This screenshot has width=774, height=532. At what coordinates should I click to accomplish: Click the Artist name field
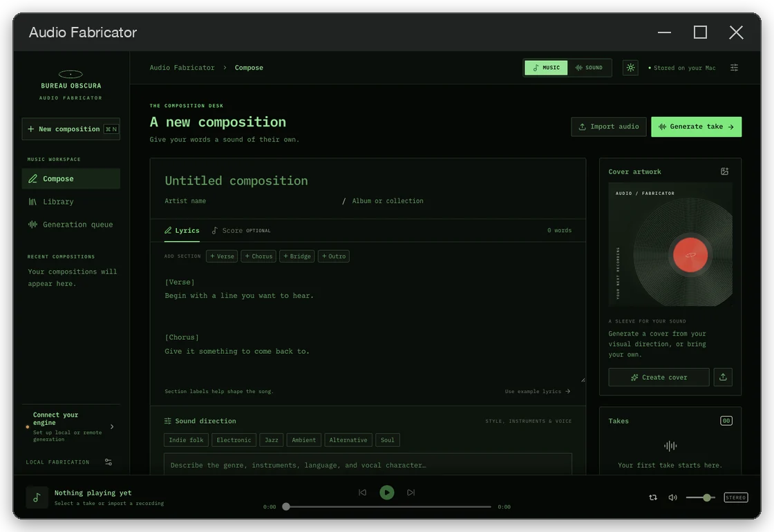coord(250,201)
